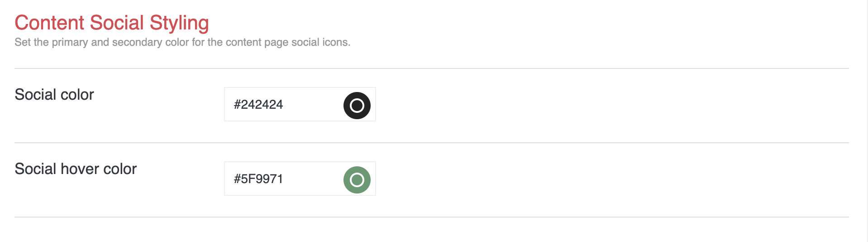Select the word "Styling" in the red heading

[179, 23]
